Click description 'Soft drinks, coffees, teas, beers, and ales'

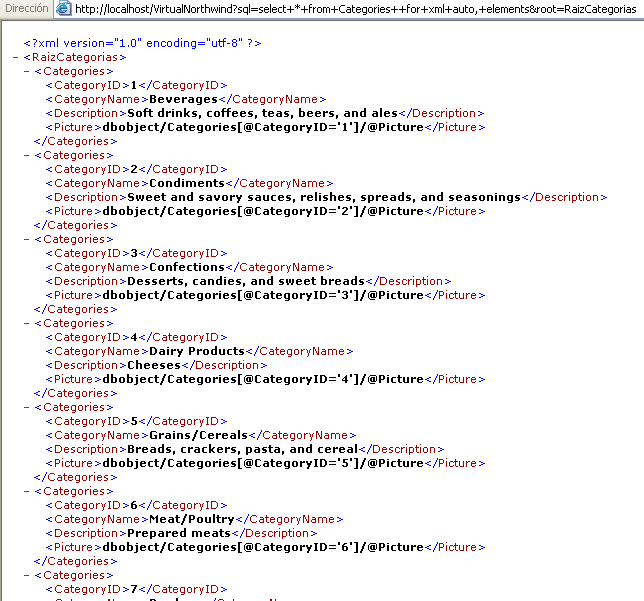point(262,113)
